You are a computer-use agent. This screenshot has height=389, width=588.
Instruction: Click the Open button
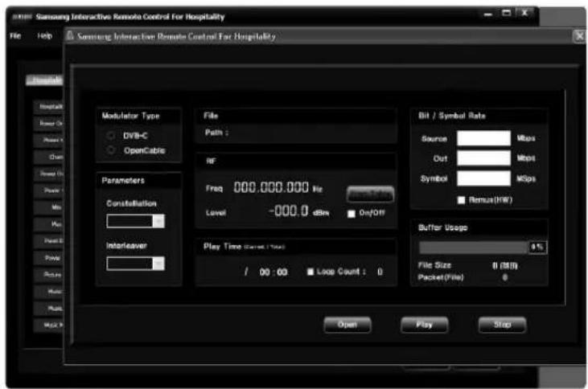(347, 325)
